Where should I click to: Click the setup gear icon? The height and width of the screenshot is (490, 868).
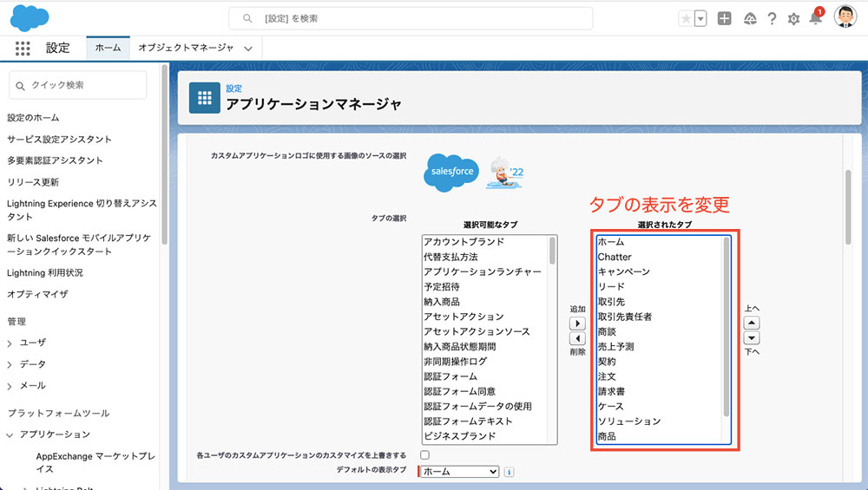coord(794,19)
